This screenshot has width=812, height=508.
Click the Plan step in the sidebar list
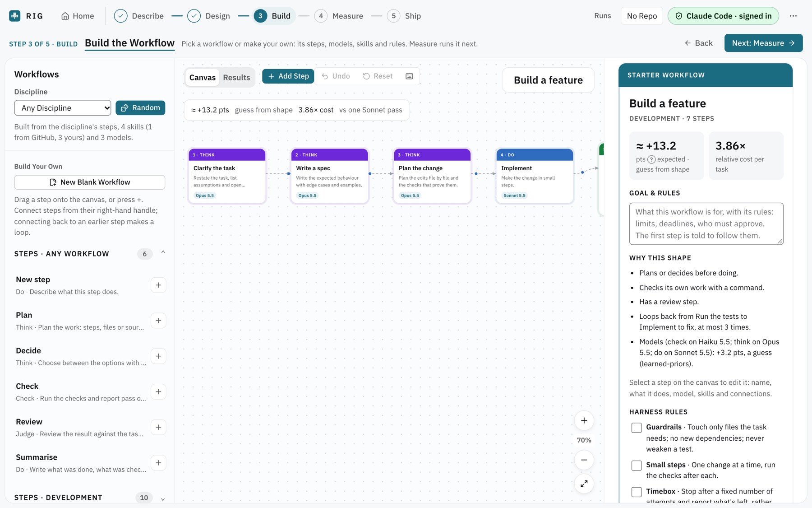pyautogui.click(x=81, y=321)
